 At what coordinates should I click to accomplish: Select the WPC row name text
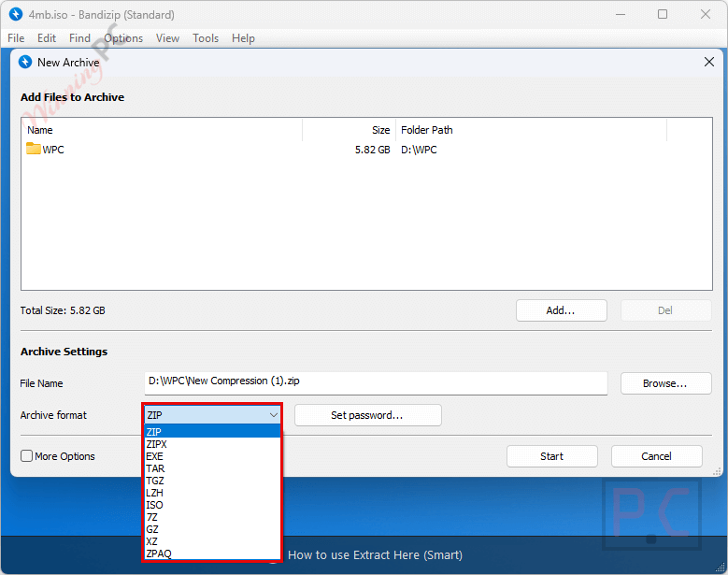click(x=53, y=150)
